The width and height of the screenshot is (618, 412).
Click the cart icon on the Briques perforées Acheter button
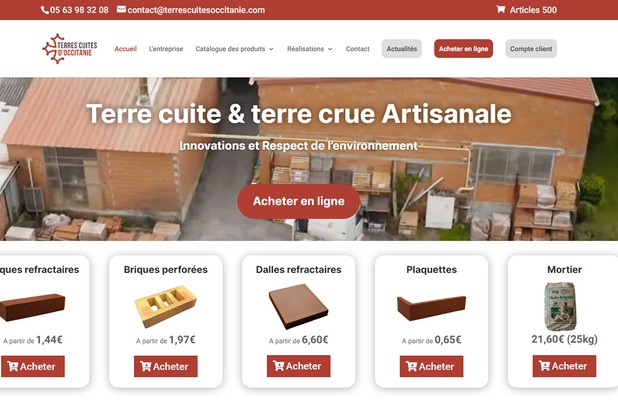(x=145, y=366)
